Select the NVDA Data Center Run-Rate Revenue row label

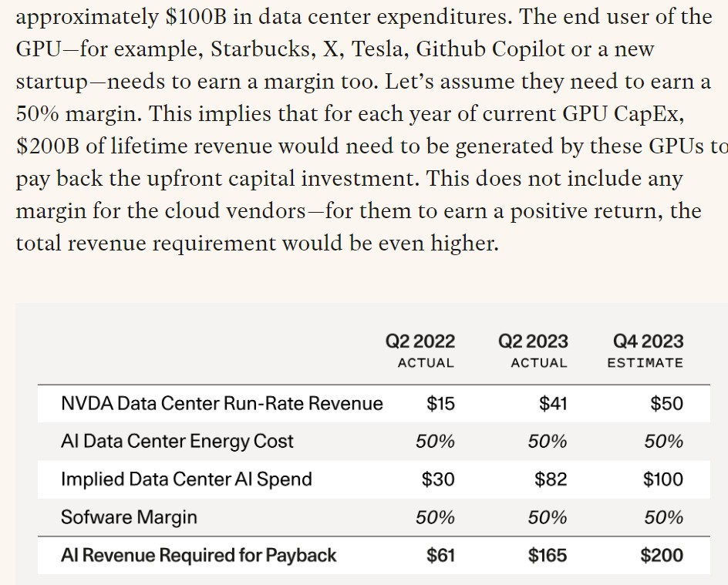pos(221,403)
